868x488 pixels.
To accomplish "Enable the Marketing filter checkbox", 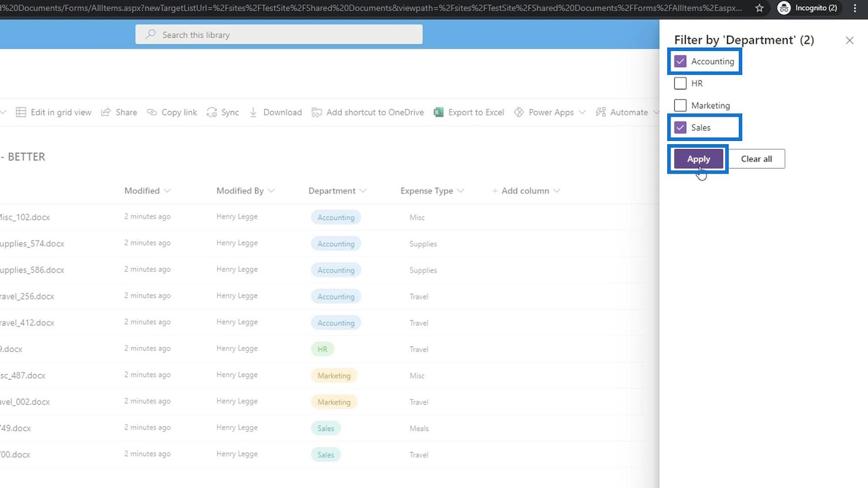I will [x=680, y=105].
